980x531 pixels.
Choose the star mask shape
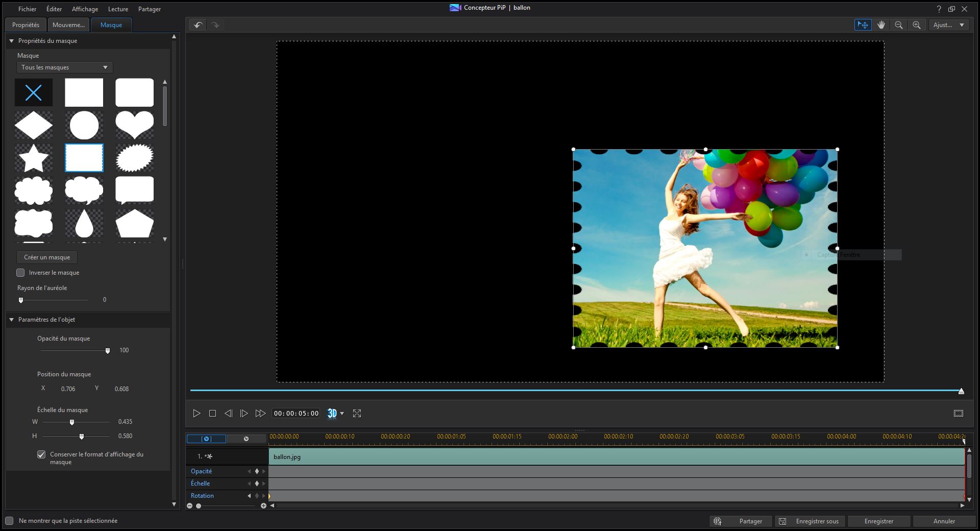tap(34, 158)
